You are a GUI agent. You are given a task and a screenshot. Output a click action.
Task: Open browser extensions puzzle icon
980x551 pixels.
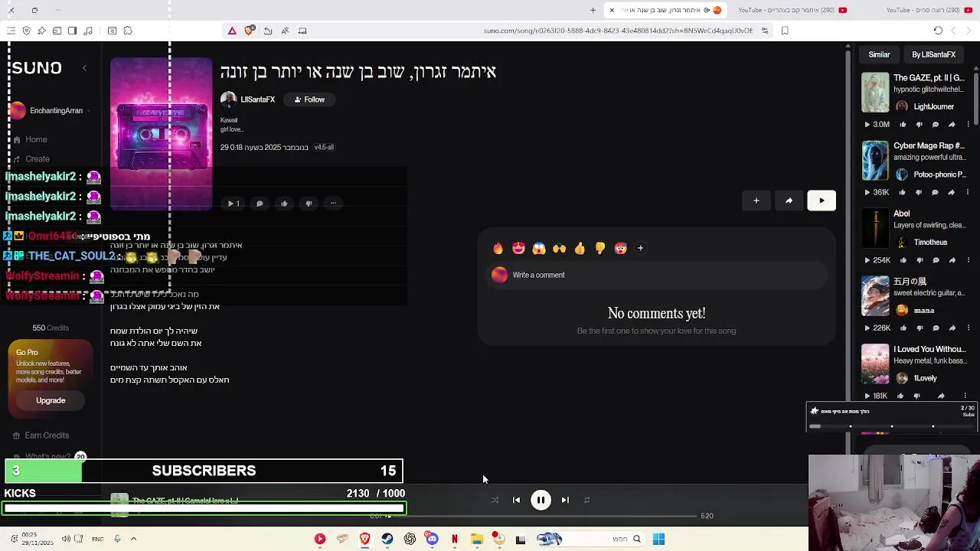tap(128, 31)
